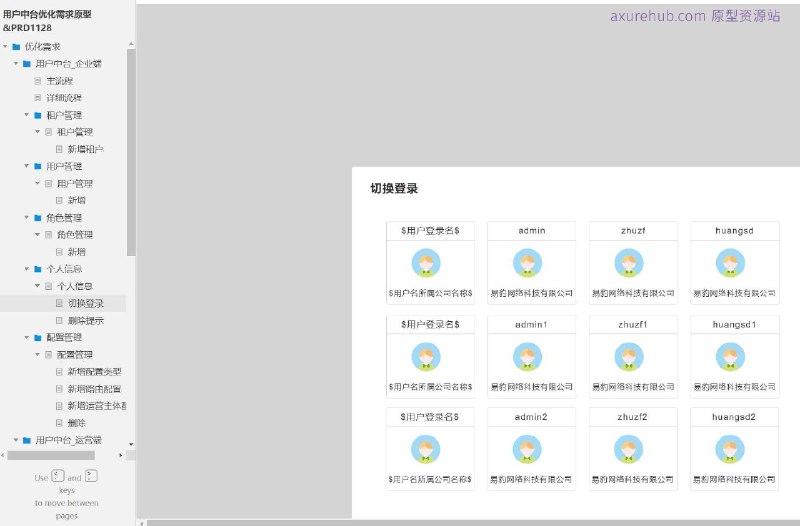
Task: Collapse the 用户管理 folder arrow
Action: pyautogui.click(x=27, y=166)
